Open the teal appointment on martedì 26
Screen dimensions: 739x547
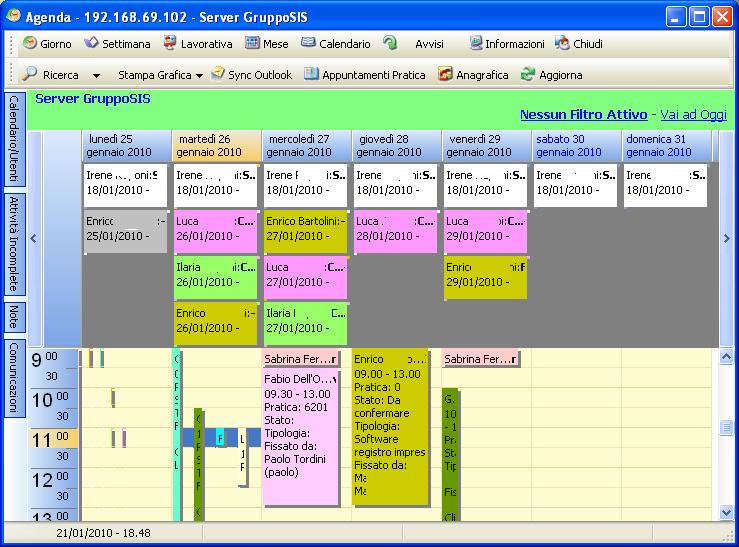[x=177, y=434]
